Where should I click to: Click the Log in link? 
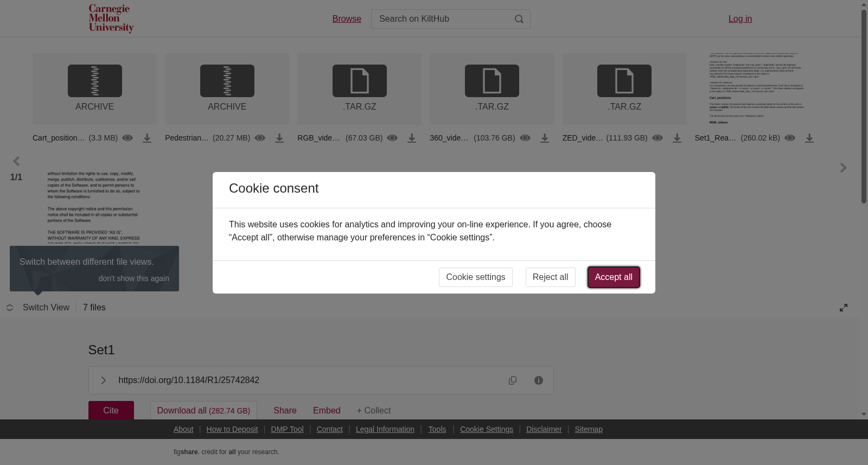tap(740, 19)
